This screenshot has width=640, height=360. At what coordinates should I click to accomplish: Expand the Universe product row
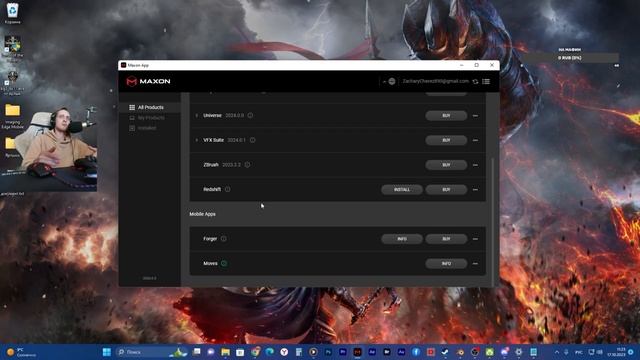[197, 116]
